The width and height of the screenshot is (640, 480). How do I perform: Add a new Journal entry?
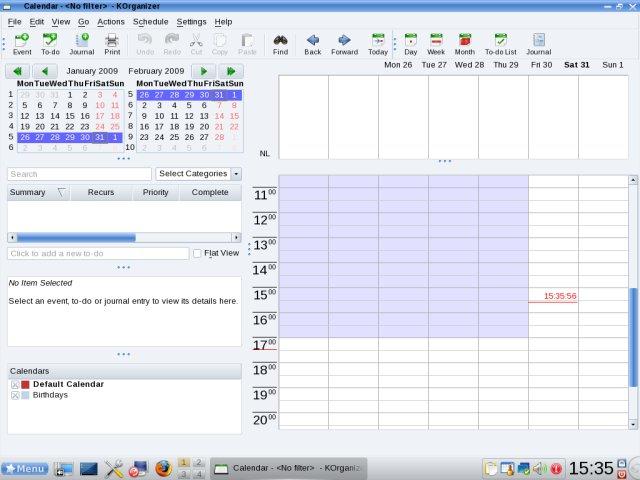tap(82, 44)
